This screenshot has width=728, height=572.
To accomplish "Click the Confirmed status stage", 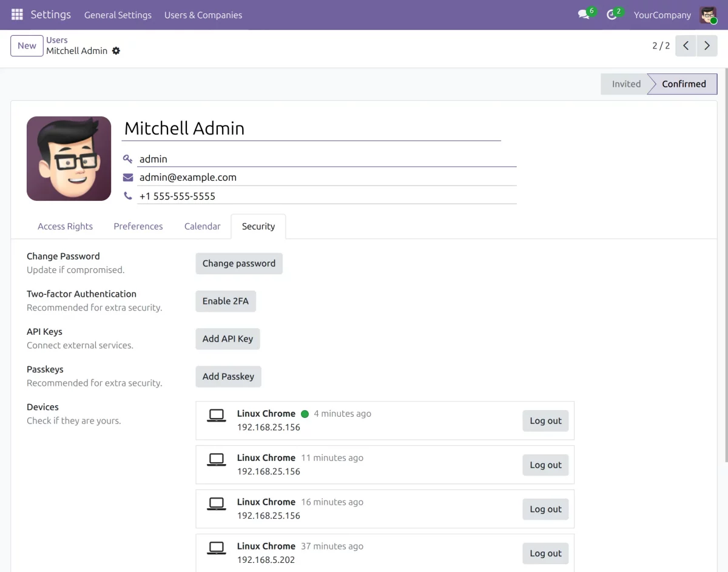I will (683, 84).
